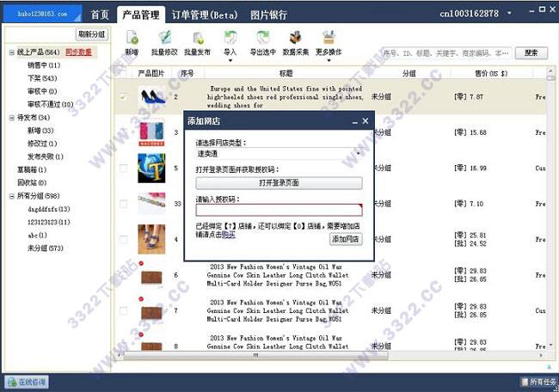The width and height of the screenshot is (559, 392).
Task: Click the wallet thumbnail in row 6
Action: click(x=152, y=277)
